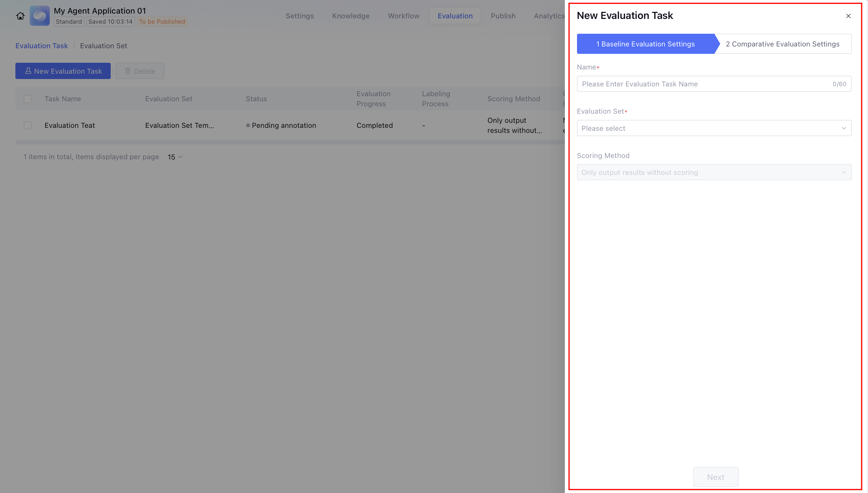Screen dimensions: 868x493
Task: Open the Publish tab
Action: click(503, 16)
